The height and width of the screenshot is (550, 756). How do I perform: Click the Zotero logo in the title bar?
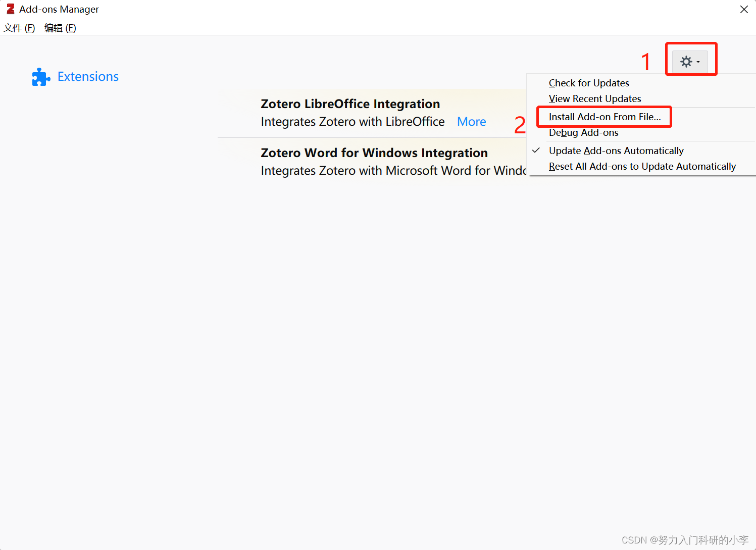pyautogui.click(x=10, y=9)
